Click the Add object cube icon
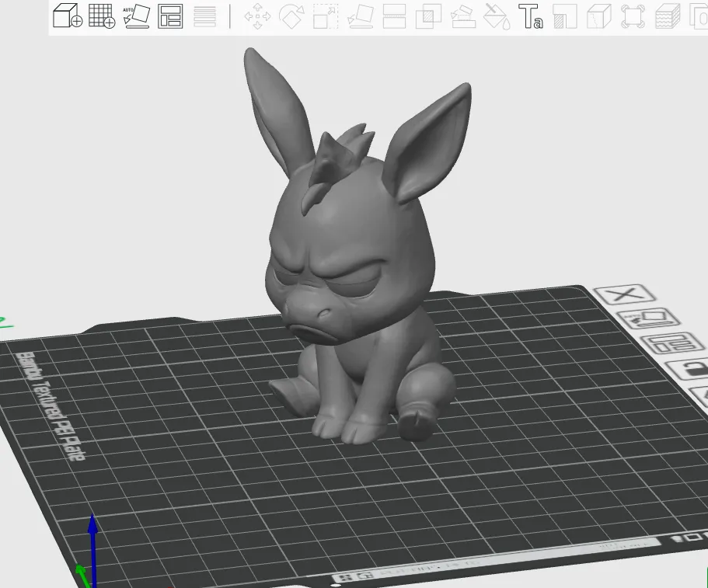The height and width of the screenshot is (588, 708). pyautogui.click(x=68, y=16)
